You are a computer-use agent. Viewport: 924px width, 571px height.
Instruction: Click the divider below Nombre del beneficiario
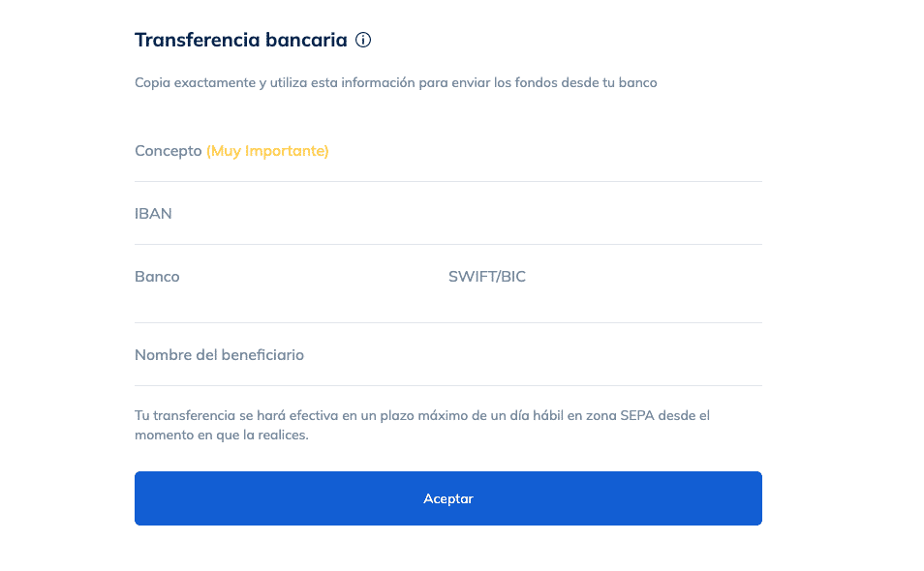[447, 385]
